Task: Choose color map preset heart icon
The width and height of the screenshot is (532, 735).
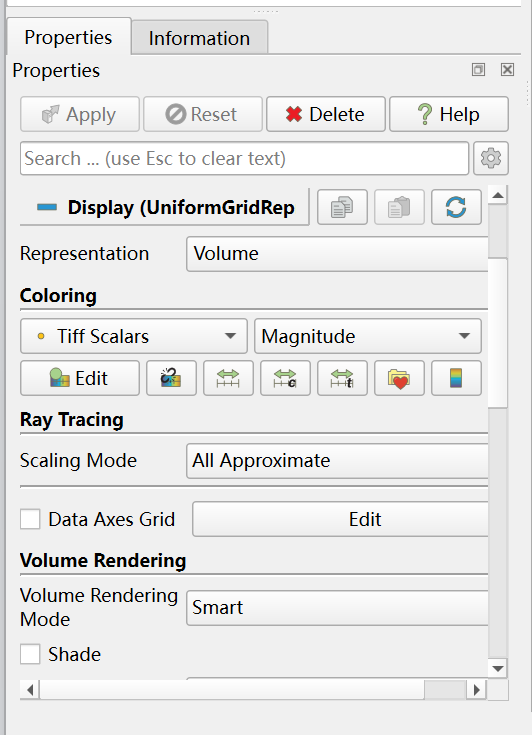Action: (x=399, y=378)
